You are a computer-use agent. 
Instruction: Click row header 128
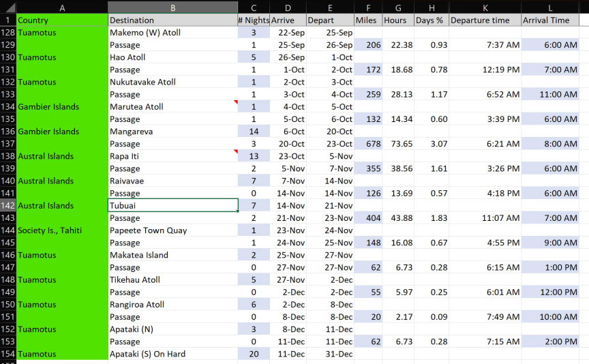(7, 33)
